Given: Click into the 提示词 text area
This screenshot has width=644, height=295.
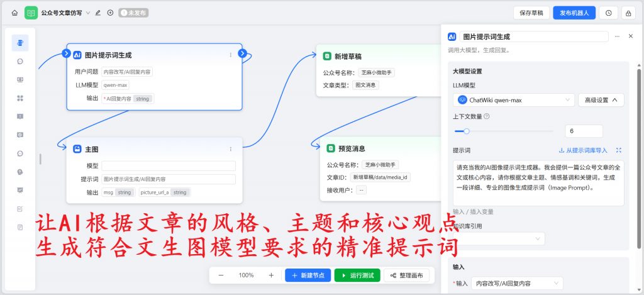Looking at the screenshot, I should tap(538, 183).
